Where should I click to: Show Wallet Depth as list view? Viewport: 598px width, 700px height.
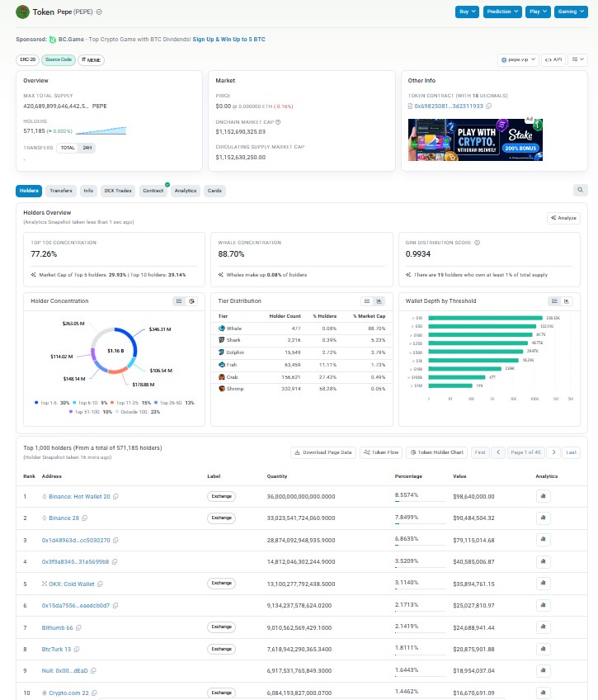click(554, 301)
